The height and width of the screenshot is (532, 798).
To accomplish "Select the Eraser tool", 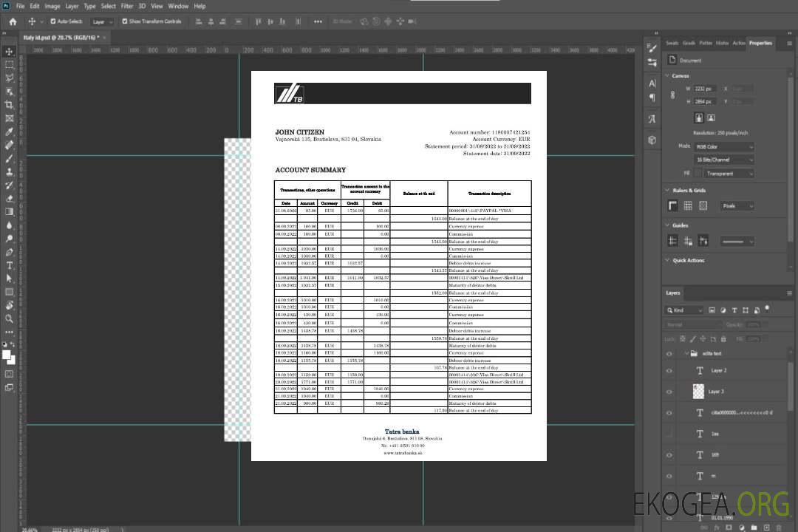I will pyautogui.click(x=9, y=199).
